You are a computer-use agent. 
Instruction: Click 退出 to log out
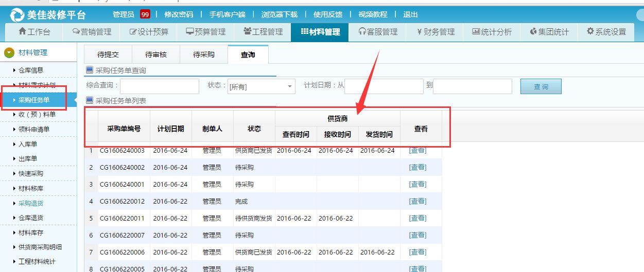tap(410, 14)
